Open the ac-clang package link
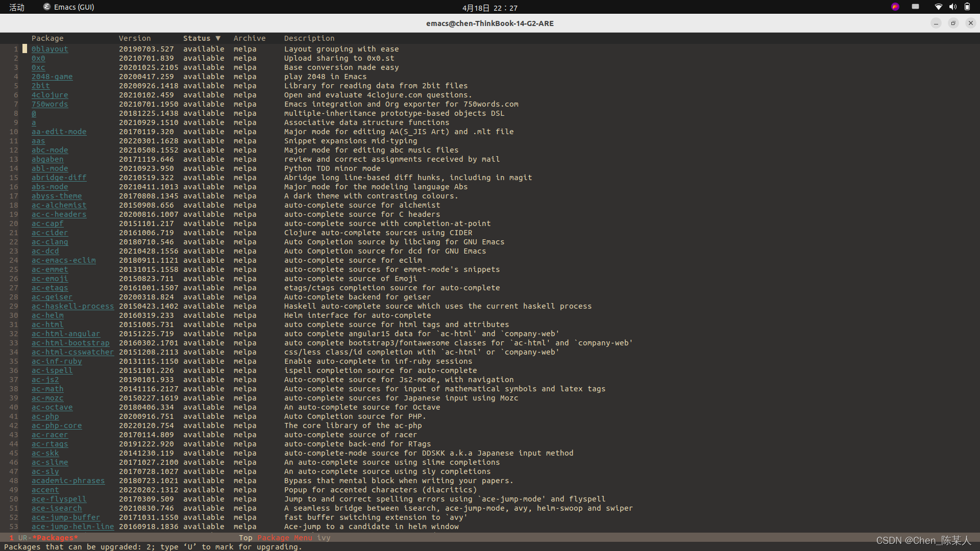The height and width of the screenshot is (551, 980). tap(50, 242)
